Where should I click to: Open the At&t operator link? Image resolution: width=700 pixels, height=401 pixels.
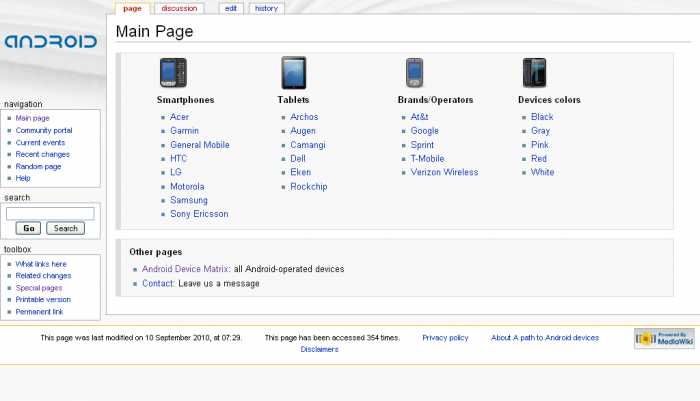tap(419, 117)
